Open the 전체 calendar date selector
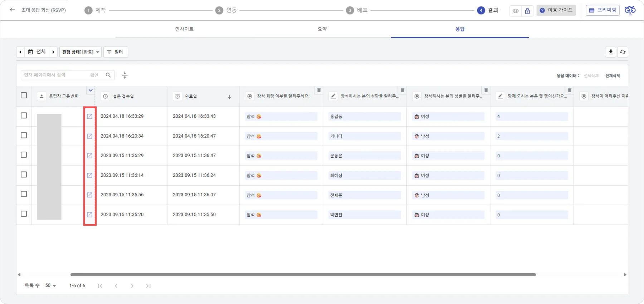The height and width of the screenshot is (304, 644). pyautogui.click(x=37, y=52)
